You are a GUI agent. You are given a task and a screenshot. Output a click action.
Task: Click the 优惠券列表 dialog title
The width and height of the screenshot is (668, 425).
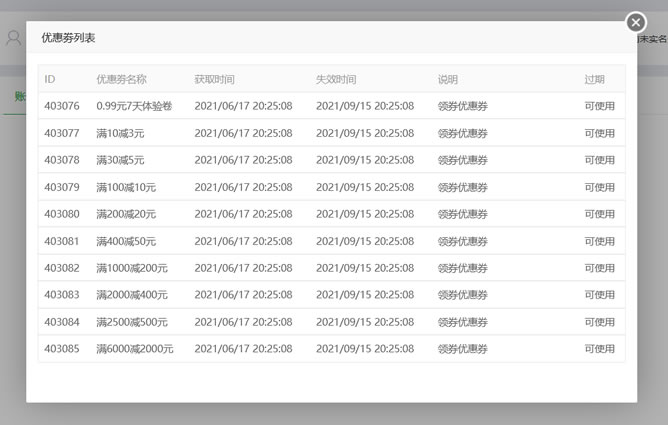tap(69, 38)
